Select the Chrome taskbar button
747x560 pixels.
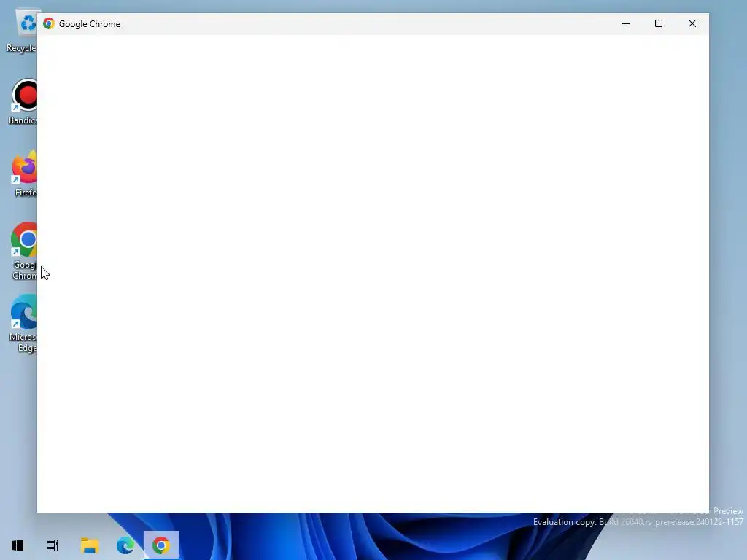(x=161, y=545)
